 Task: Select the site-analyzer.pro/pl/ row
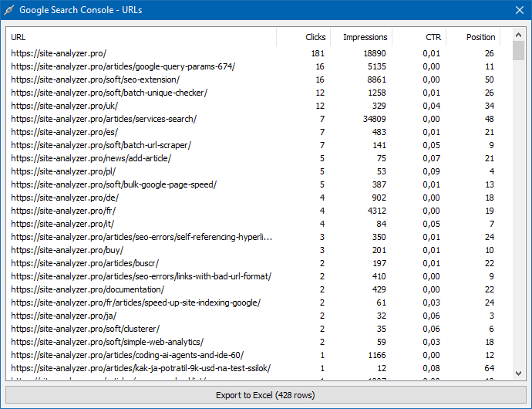click(x=252, y=171)
